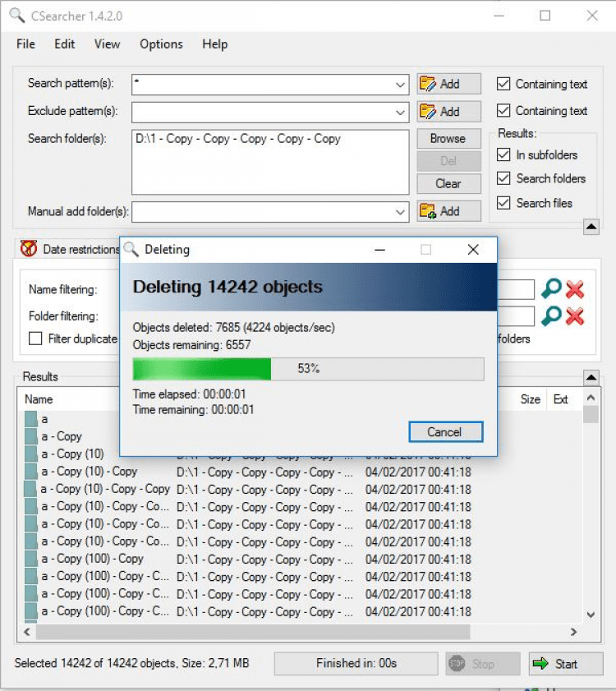Click the red X beside Name filtering
This screenshot has height=691, width=616.
[575, 289]
